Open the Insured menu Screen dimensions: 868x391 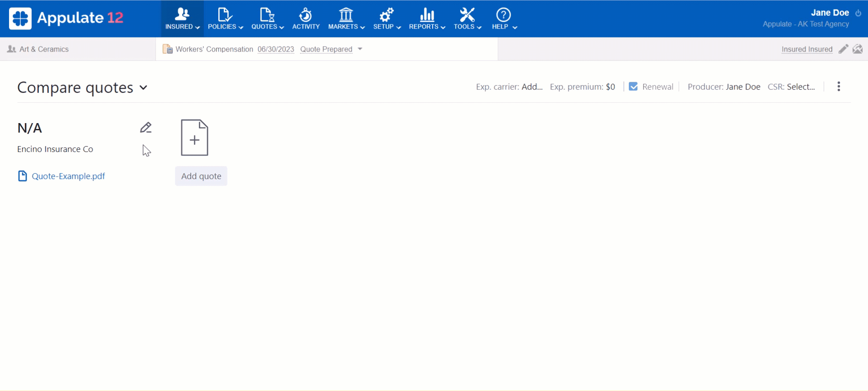coord(182,19)
